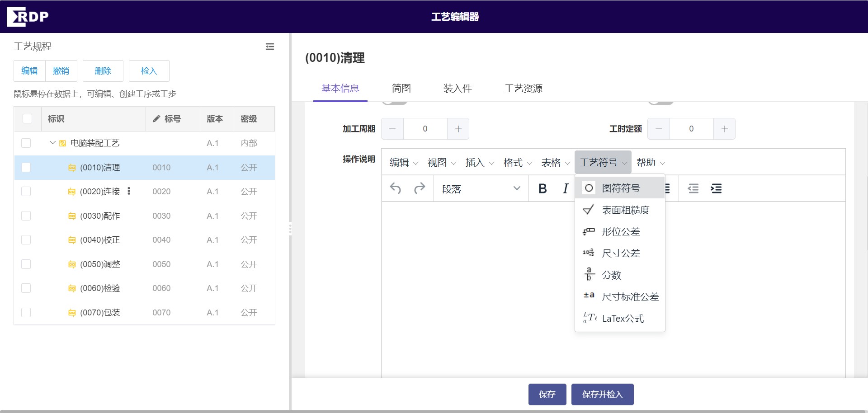Check the checkbox next to (0010)清理
Image resolution: width=868 pixels, height=413 pixels.
pyautogui.click(x=26, y=167)
